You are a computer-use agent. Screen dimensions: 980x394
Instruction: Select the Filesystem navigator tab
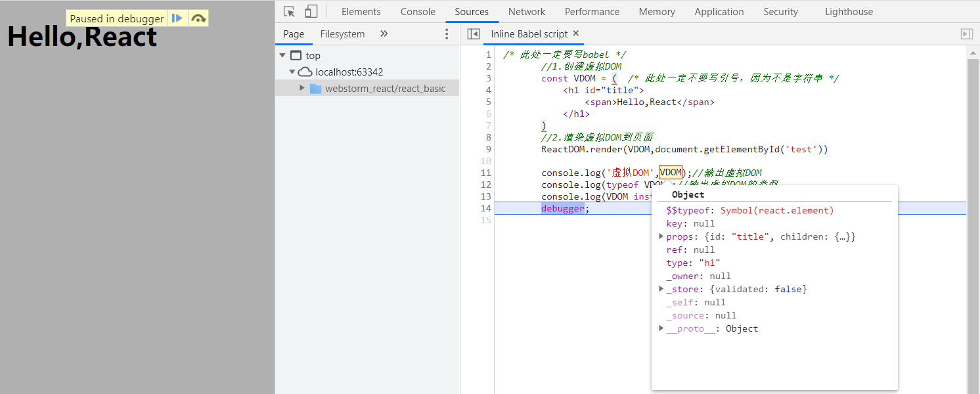(x=342, y=34)
